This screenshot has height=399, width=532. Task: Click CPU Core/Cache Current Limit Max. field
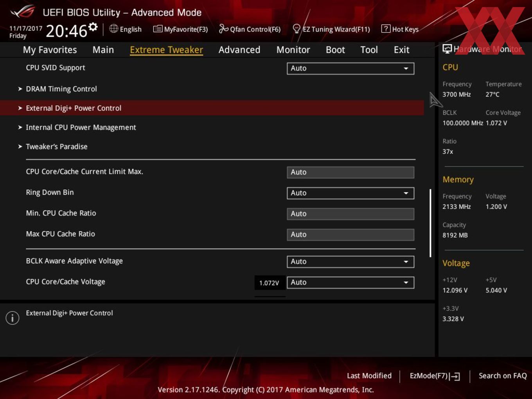pos(350,173)
